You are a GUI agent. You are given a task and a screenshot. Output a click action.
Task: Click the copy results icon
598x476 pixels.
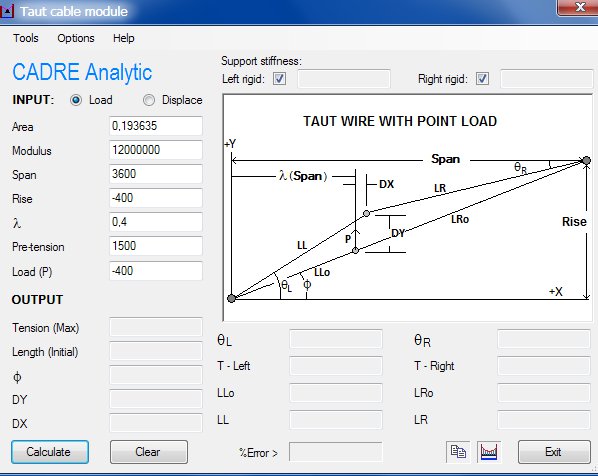tap(458, 452)
